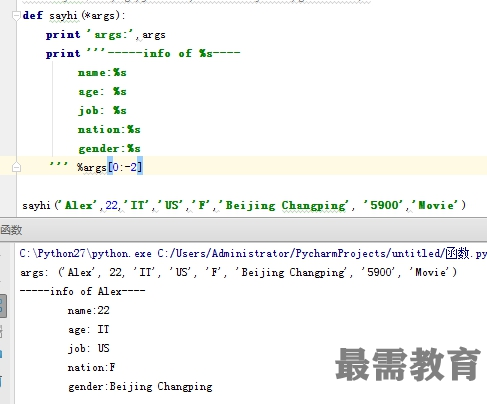Viewport: 487px width, 404px height.
Task: Select the 函数 run tab
Action: [x=11, y=230]
